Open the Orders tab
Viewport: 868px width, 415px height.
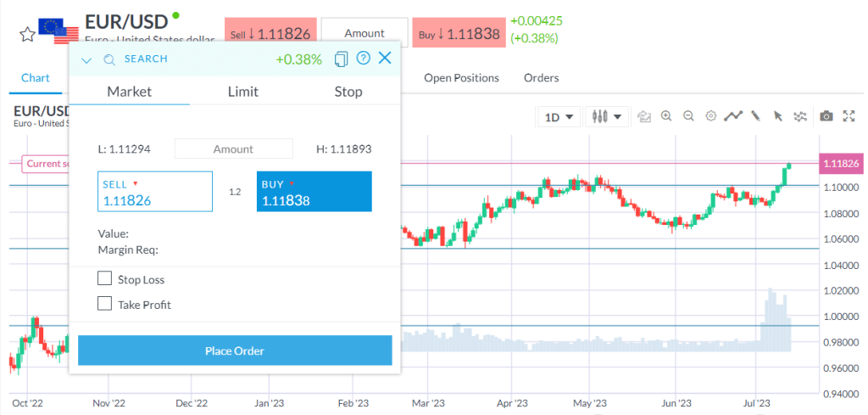pos(541,78)
